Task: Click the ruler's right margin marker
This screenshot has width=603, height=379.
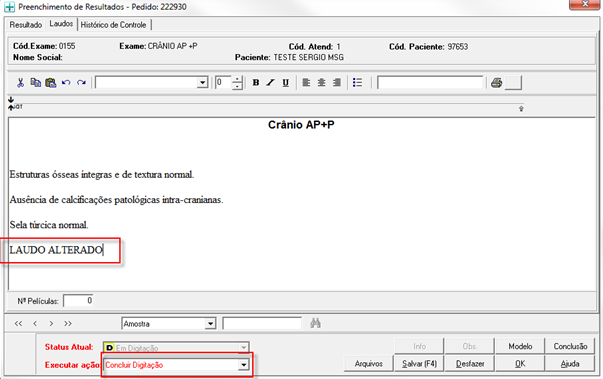Action: [521, 109]
